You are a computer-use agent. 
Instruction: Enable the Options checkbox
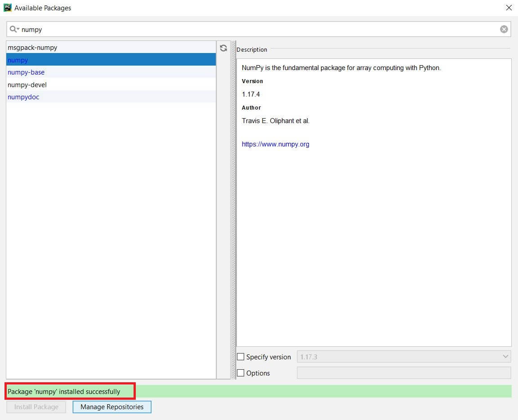click(x=241, y=373)
